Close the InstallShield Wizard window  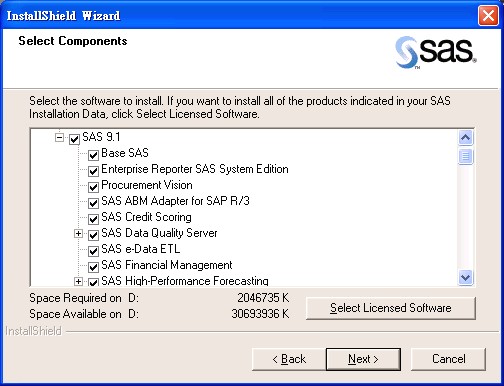(488, 16)
